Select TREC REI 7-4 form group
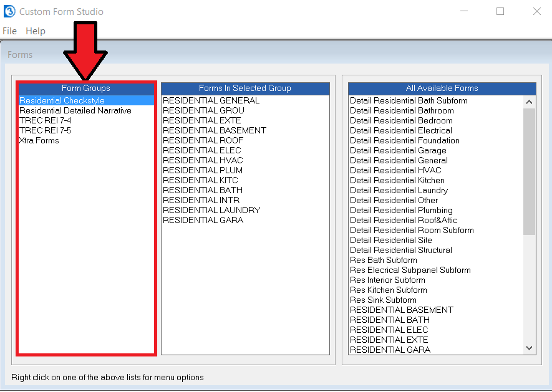This screenshot has height=392, width=552. (x=86, y=120)
